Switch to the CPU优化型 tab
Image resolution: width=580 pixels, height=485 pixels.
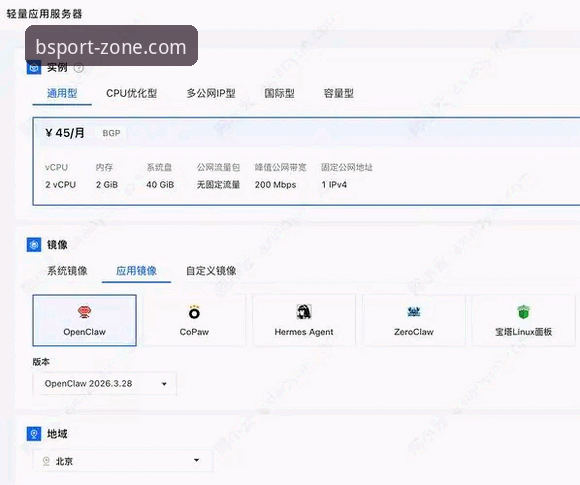[x=131, y=93]
